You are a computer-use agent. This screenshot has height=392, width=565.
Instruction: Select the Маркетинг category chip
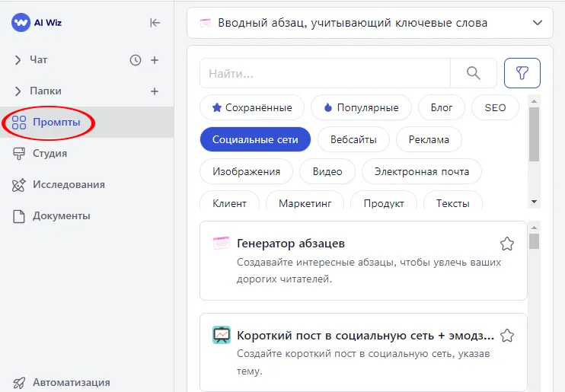pos(305,200)
